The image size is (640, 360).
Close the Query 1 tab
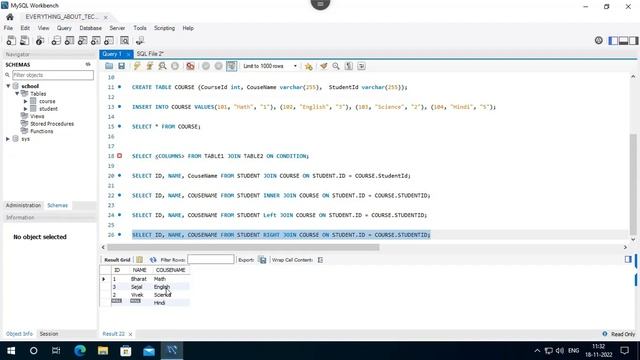point(128,54)
